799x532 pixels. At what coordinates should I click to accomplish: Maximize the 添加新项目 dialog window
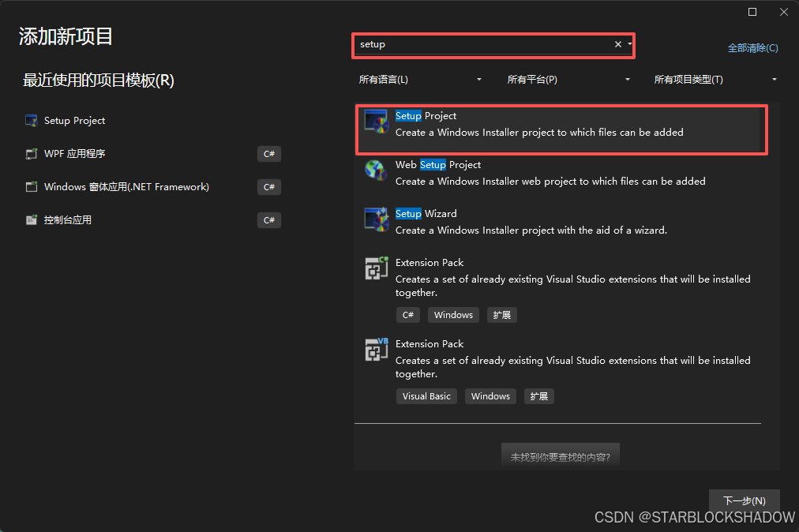click(x=752, y=12)
